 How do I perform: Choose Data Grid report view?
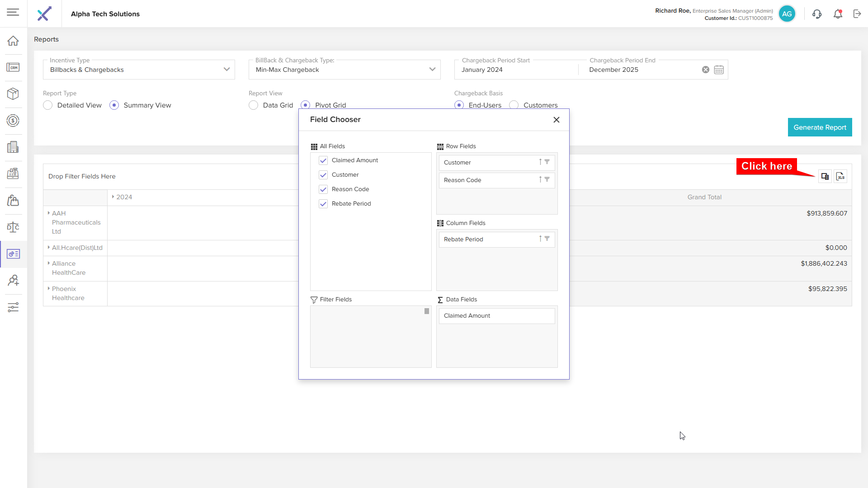tap(254, 105)
